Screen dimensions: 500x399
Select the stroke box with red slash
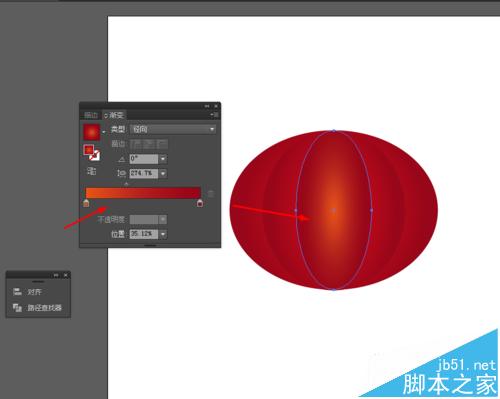[x=95, y=156]
